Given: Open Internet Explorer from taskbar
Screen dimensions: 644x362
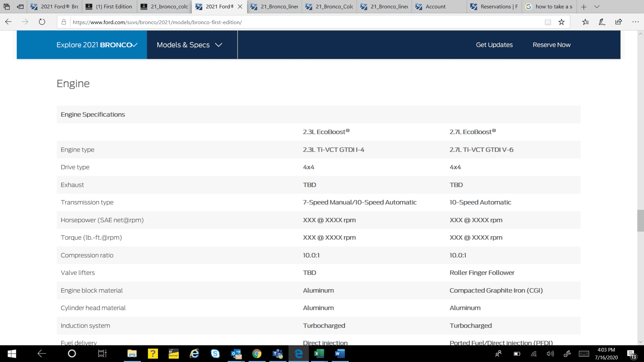Looking at the screenshot, I should 194,354.
